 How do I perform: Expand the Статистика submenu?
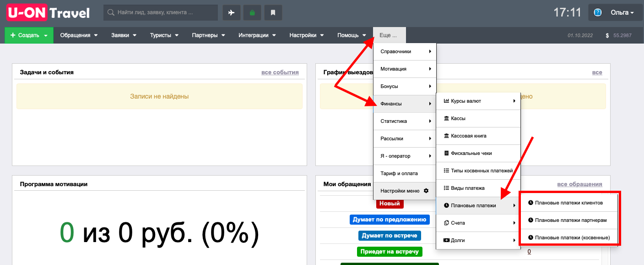pos(405,121)
